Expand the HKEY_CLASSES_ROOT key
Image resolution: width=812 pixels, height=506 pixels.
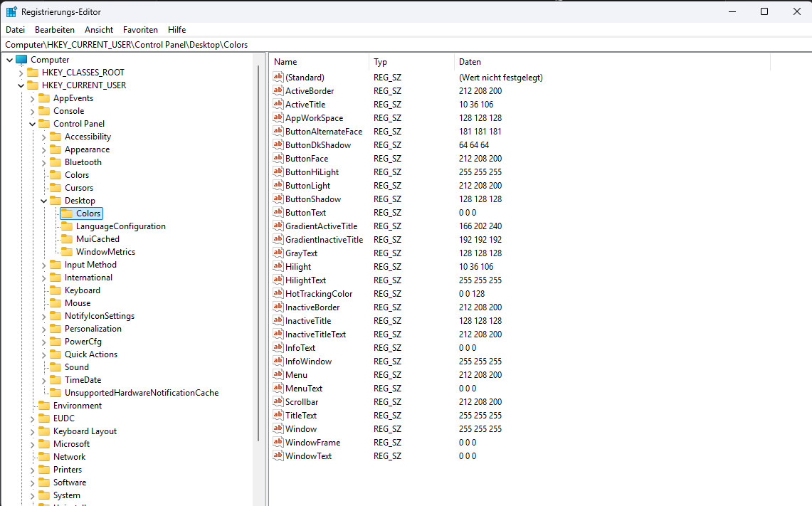[x=21, y=72]
